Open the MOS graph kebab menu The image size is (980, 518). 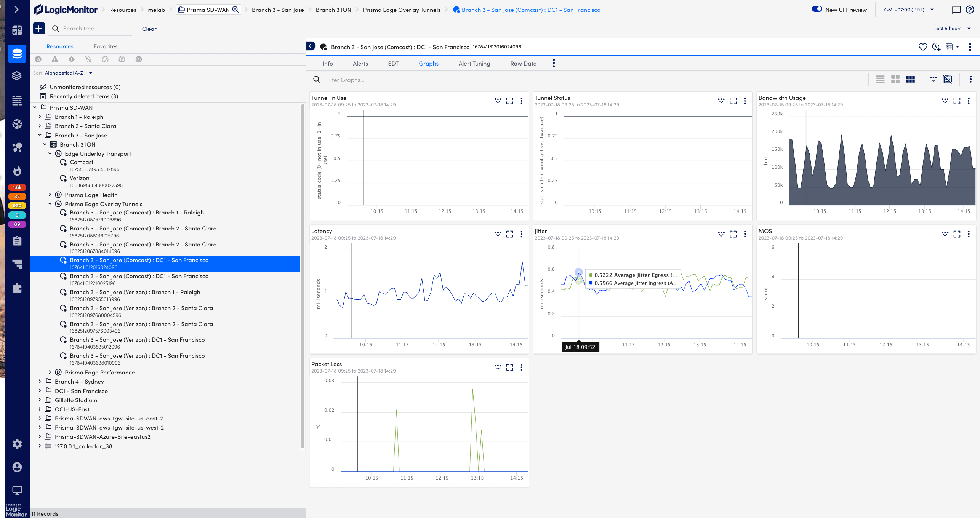point(969,234)
